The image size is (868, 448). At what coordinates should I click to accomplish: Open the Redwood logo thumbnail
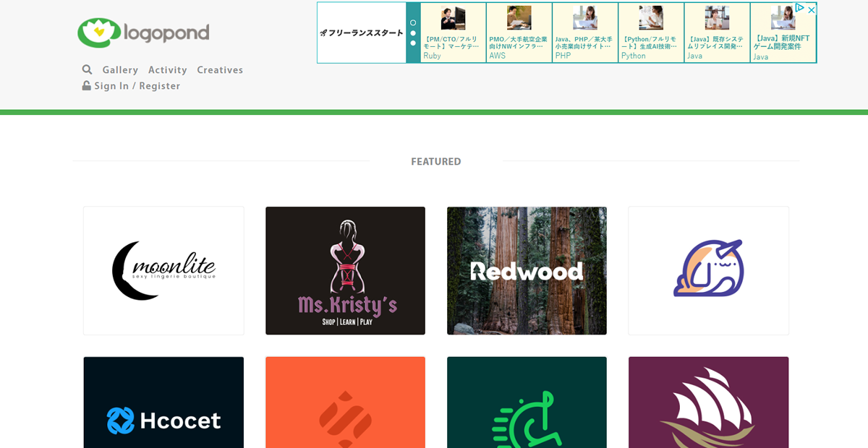(527, 271)
